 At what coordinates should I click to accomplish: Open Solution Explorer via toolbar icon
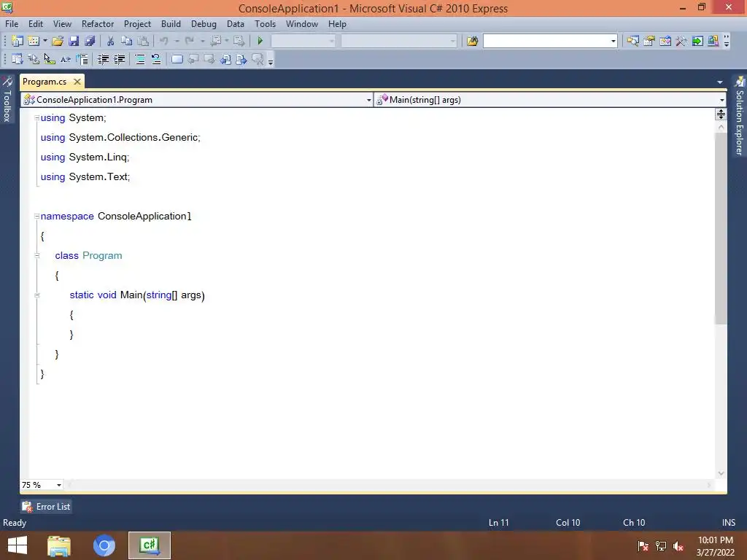click(632, 41)
